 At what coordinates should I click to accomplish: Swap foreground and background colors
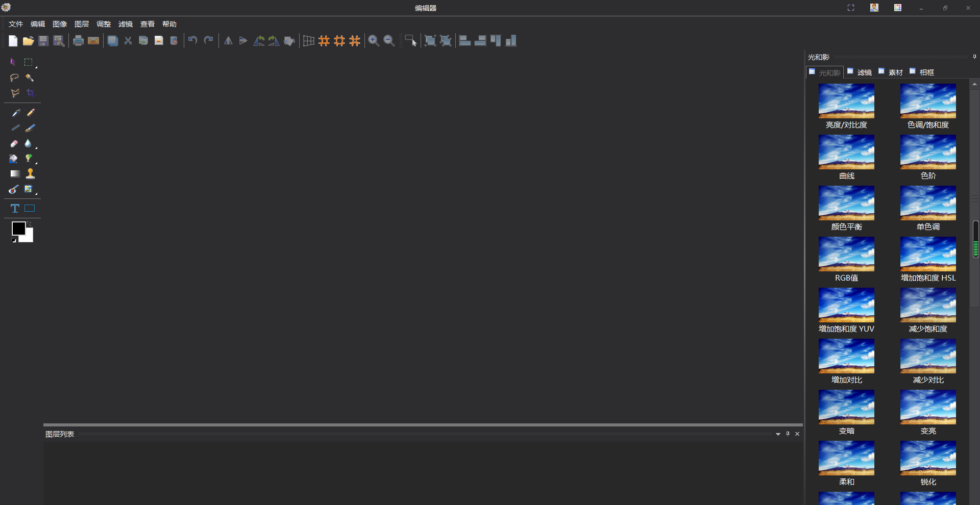[30, 223]
